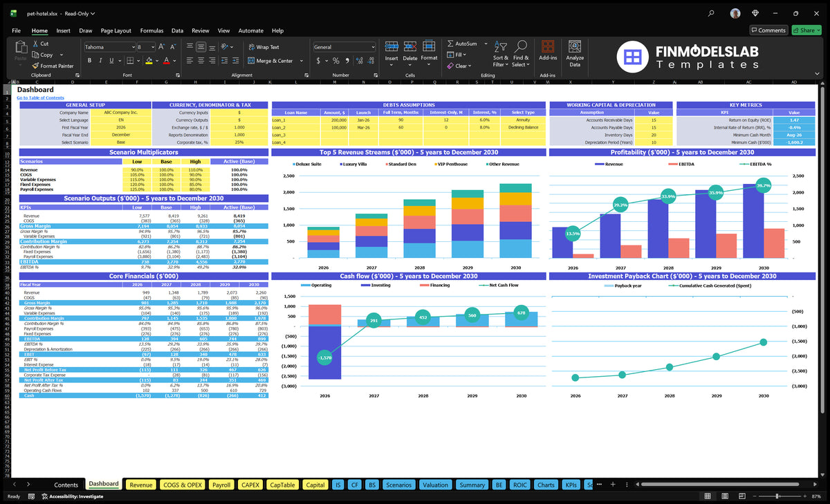This screenshot has width=830, height=504.
Task: Click the Format Painter brush icon
Action: [35, 66]
